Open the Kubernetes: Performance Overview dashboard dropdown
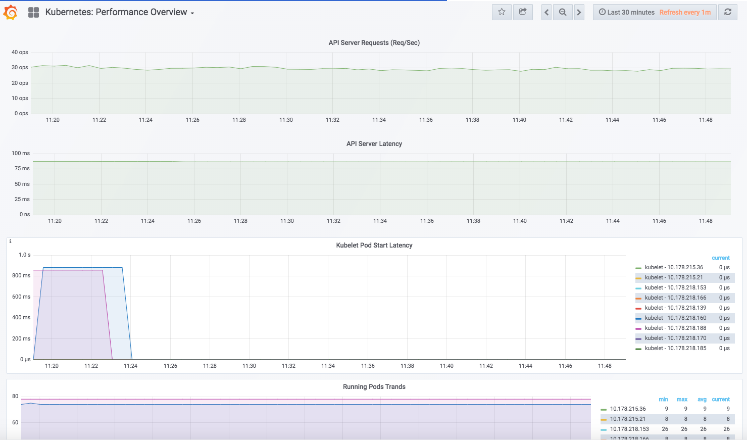The width and height of the screenshot is (747, 440). tap(120, 12)
